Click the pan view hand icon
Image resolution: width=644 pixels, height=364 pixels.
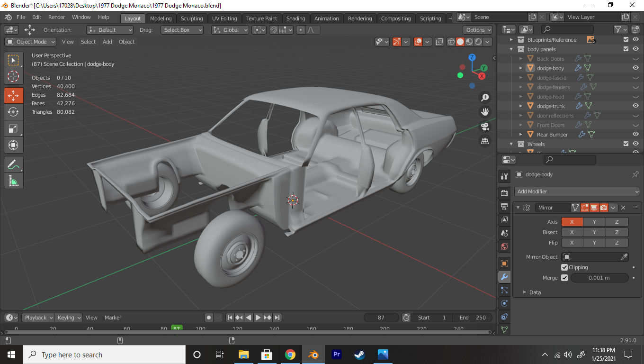click(x=485, y=112)
